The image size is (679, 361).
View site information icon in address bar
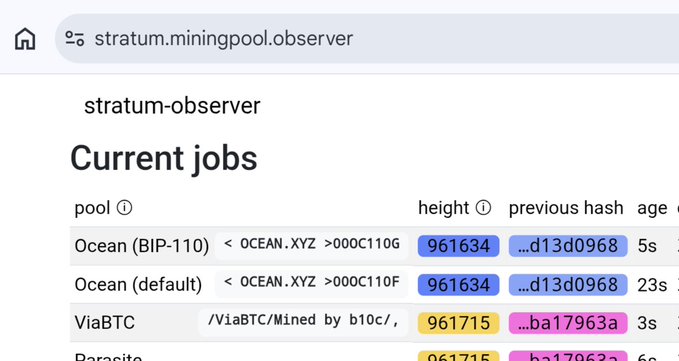click(74, 39)
